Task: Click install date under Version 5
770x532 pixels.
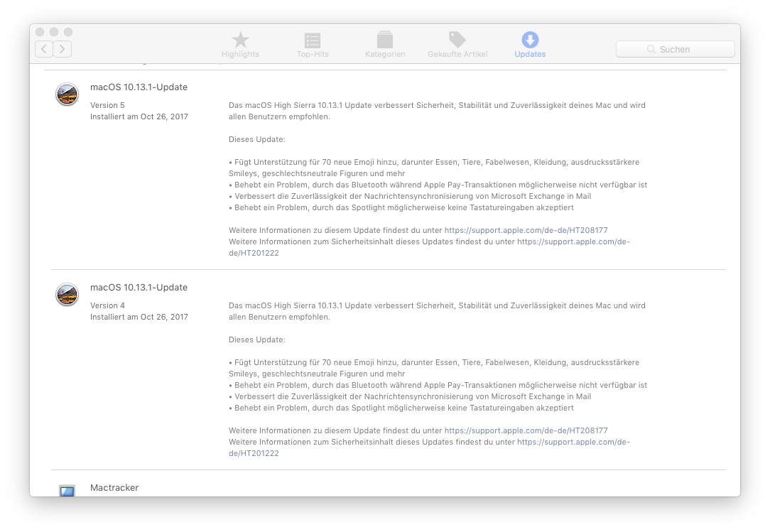Action: [139, 117]
